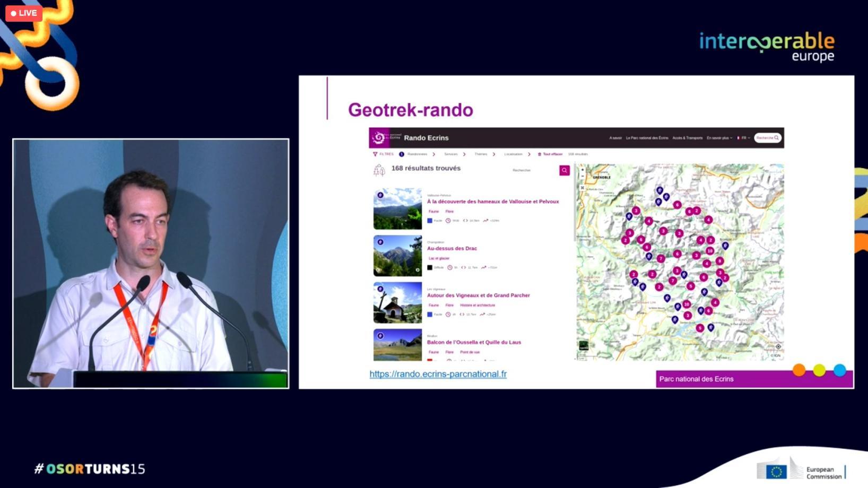Viewport: 868px width, 488px height.
Task: Click the Point de vue tag
Action: (x=470, y=352)
